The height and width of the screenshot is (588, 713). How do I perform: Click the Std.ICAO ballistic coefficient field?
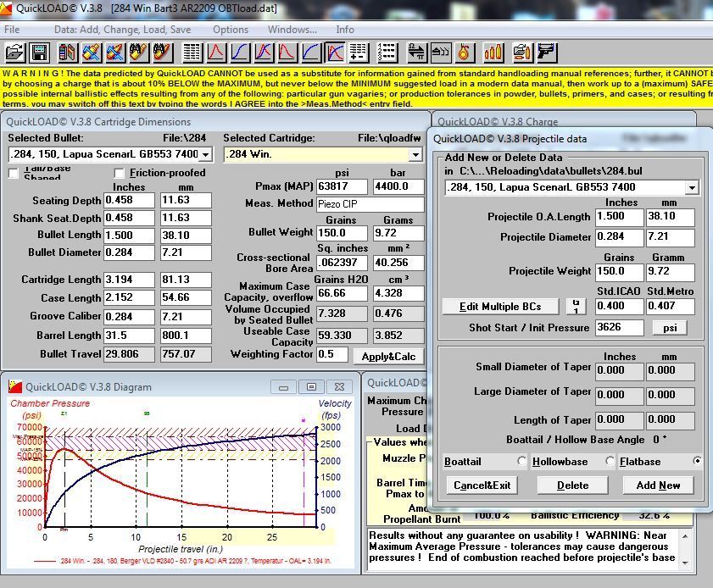tap(620, 306)
